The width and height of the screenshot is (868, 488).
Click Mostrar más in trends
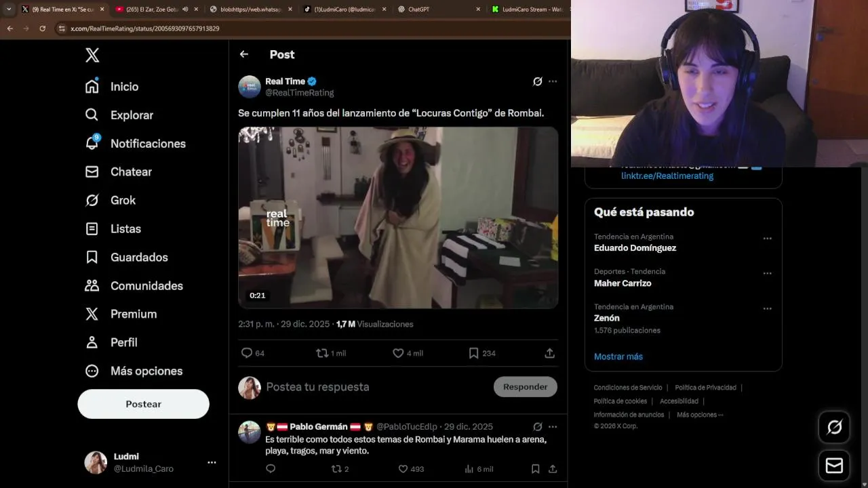click(x=618, y=357)
